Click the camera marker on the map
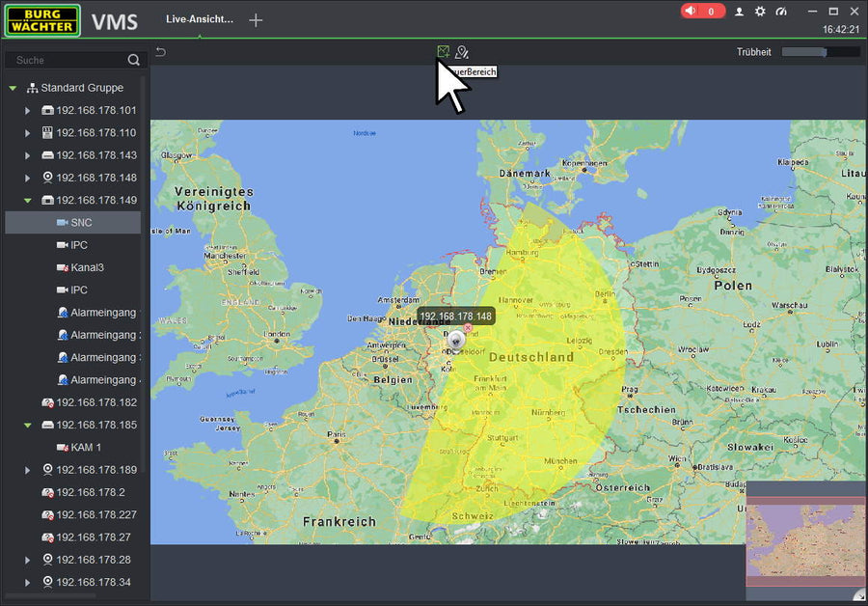This screenshot has height=606, width=868. tap(454, 339)
